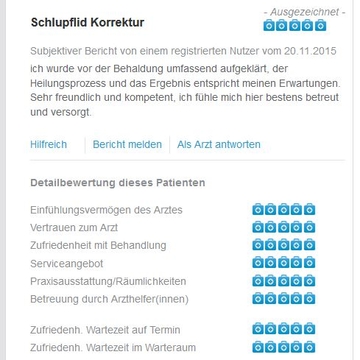Click the Bericht melden link
The width and height of the screenshot is (360, 360).
click(x=127, y=145)
